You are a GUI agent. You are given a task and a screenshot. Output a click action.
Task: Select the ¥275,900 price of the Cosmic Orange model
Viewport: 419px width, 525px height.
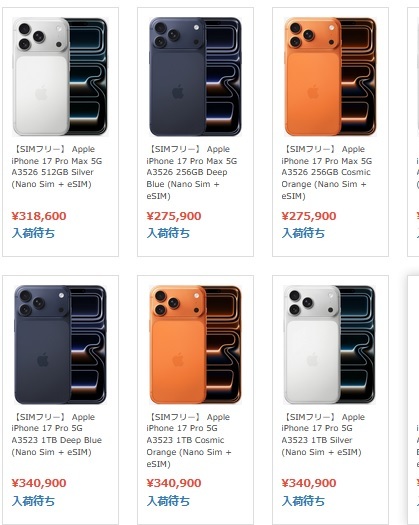coord(309,216)
